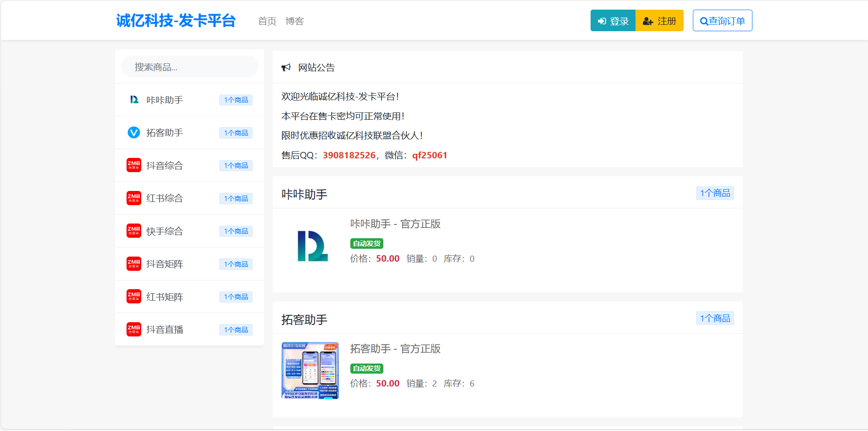
Task: Select 快手综合 category in sidebar
Action: pos(189,231)
